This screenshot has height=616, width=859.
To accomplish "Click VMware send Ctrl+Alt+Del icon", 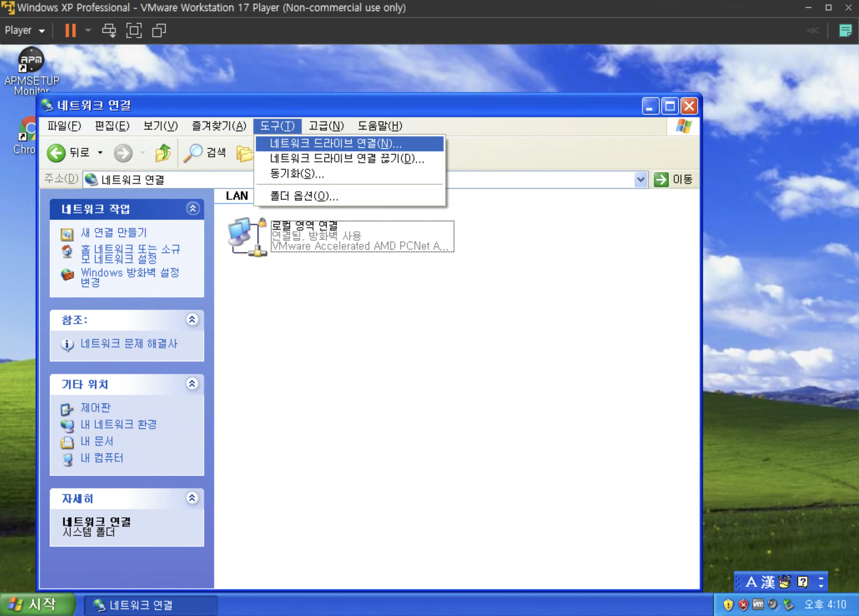I will click(x=109, y=30).
